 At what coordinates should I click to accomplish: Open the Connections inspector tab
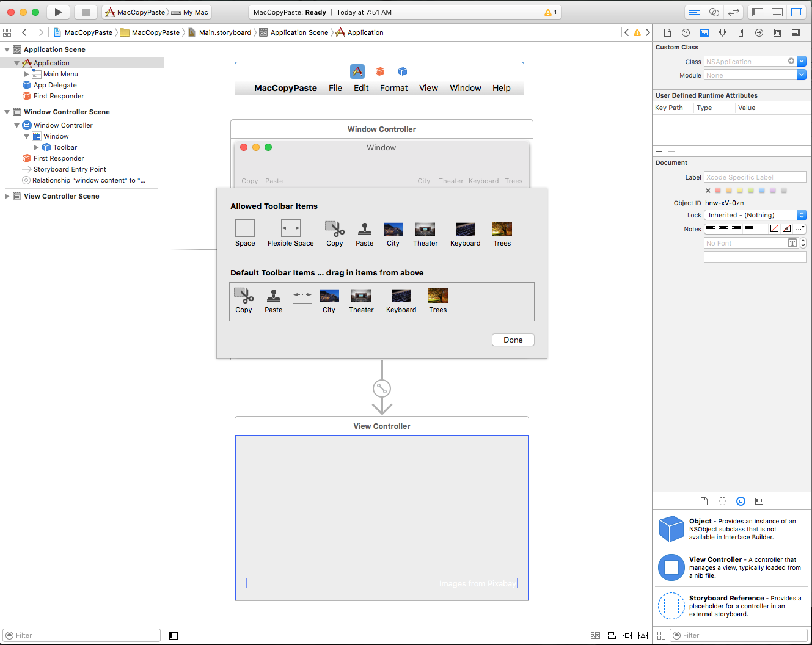759,32
